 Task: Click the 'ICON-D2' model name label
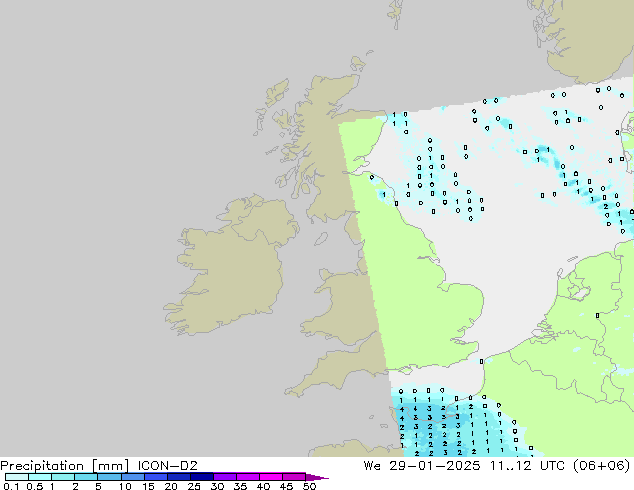(167, 465)
